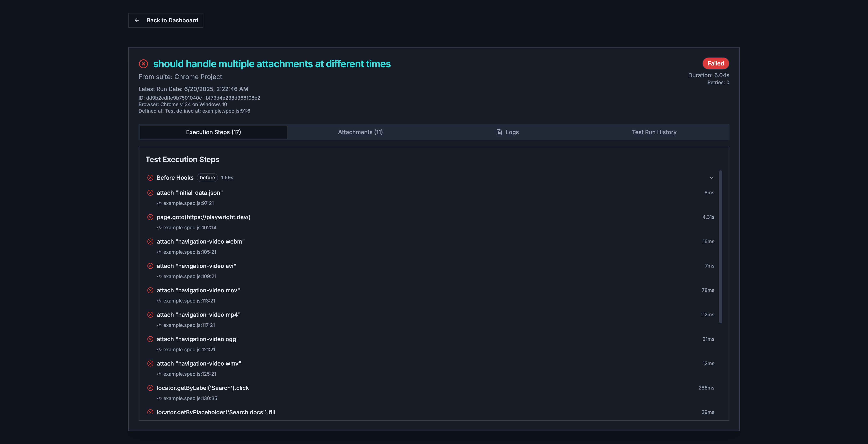Click failed icon for navigation-video avi
The width and height of the screenshot is (868, 444).
150,266
